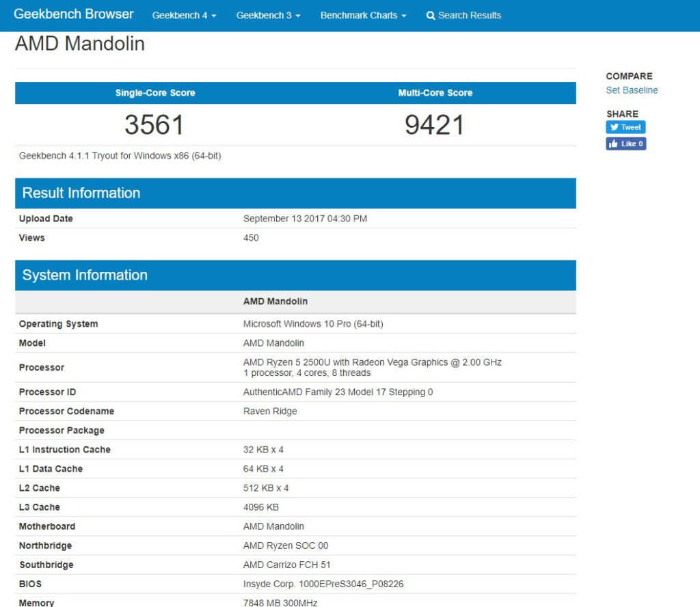Screen dimensions: 700x607
Task: Click the magnifier search icon in navbar
Action: coord(431,16)
